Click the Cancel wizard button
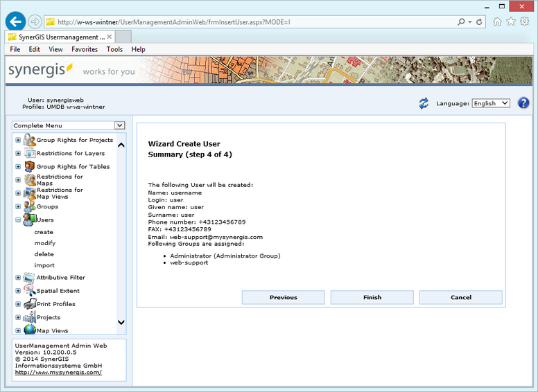 coord(461,297)
